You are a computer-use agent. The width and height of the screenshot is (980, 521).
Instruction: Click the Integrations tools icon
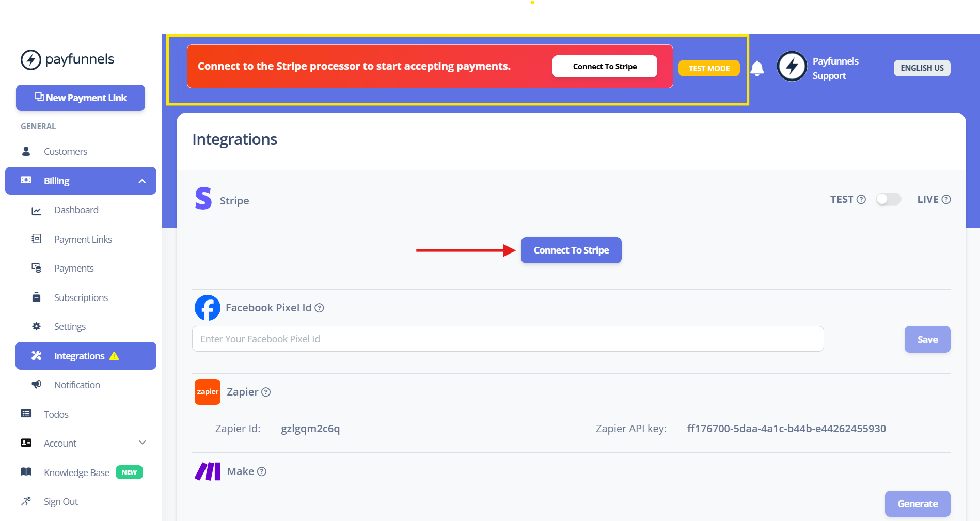click(x=36, y=355)
